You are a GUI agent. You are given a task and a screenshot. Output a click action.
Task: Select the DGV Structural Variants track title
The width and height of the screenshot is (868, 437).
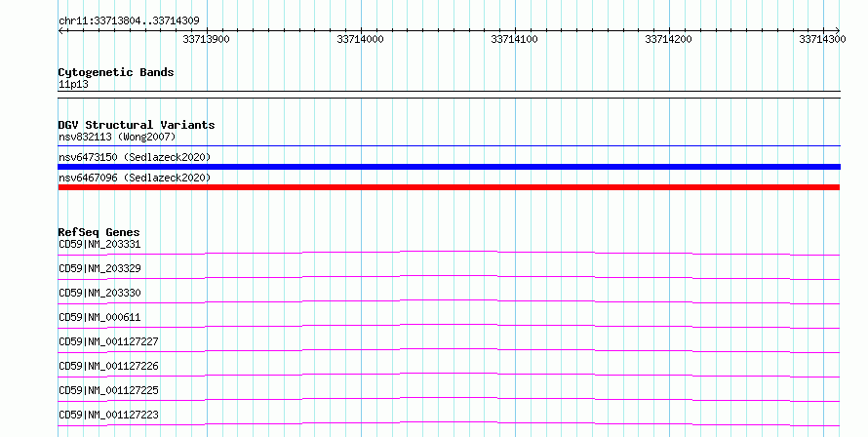[x=137, y=125]
